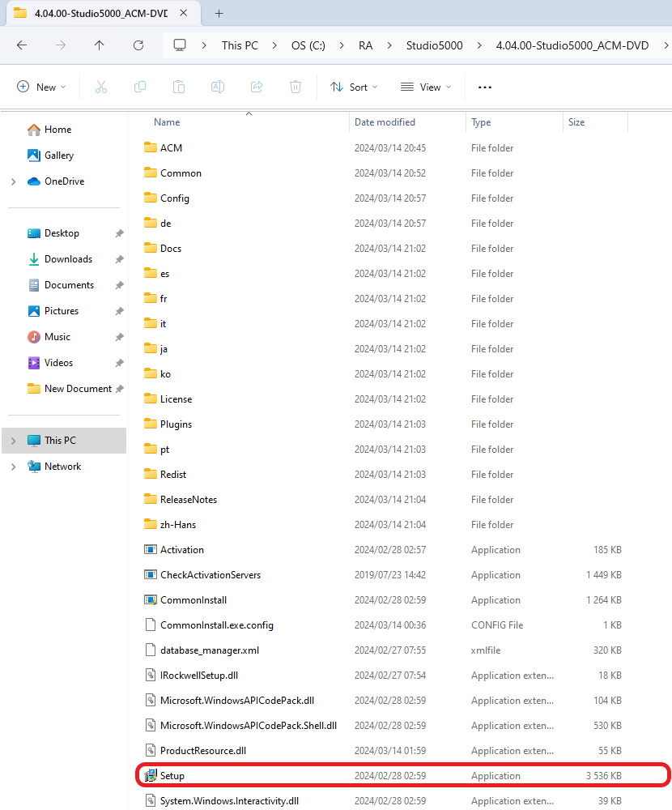Expand the Network tree node
Image resolution: width=672 pixels, height=810 pixels.
(x=14, y=467)
